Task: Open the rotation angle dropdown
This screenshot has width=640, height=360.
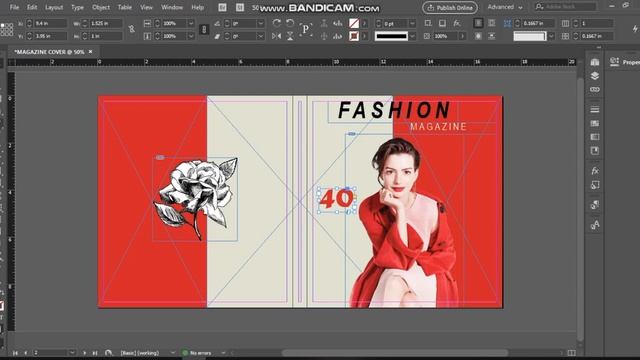Action: (x=261, y=24)
